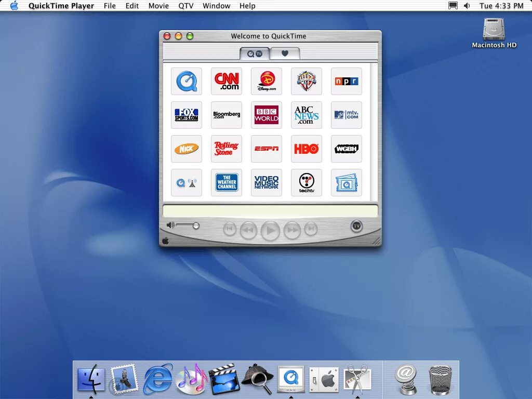Screen dimensions: 532x399
Task: Open the BBC World channel
Action: coord(267,115)
